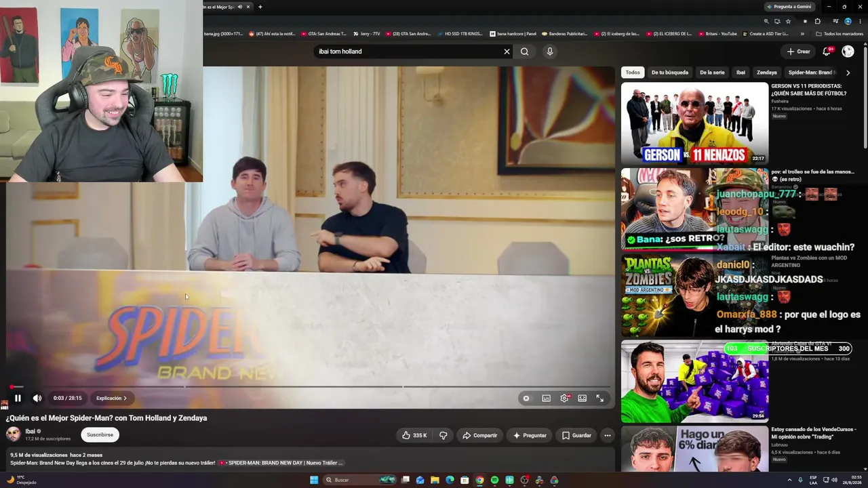Screen dimensions: 868x488
Task: Select the 'De tu búsqueda' filter chip
Action: pyautogui.click(x=670, y=73)
